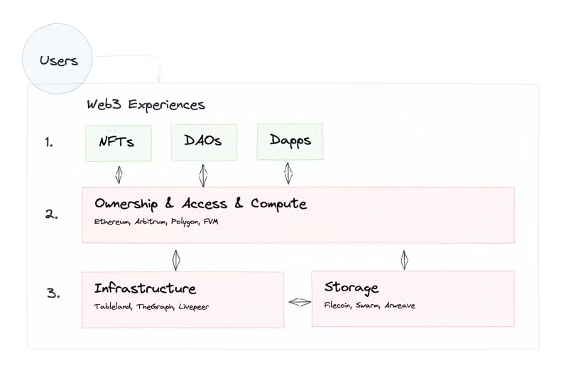This screenshot has height=378, width=588.
Task: Click the double arrow below Dapps
Action: pos(288,174)
